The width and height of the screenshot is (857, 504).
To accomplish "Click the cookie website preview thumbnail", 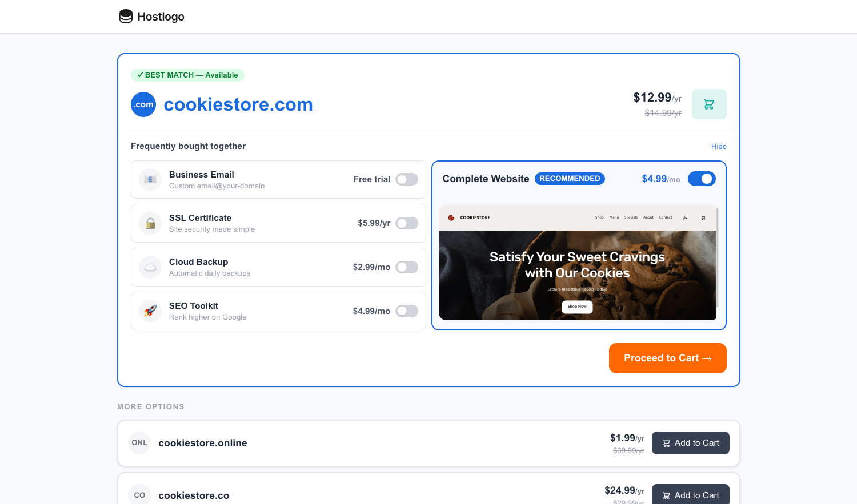I will click(x=577, y=263).
